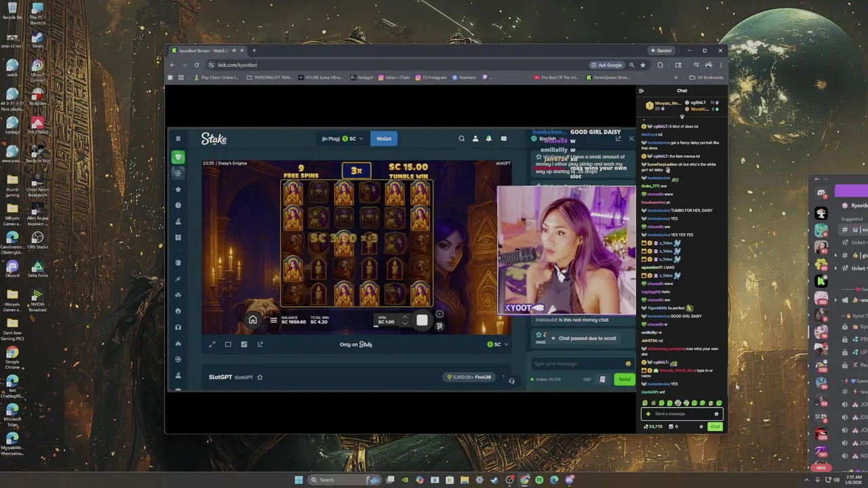
Task: Open a new Chrome tab
Action: coord(254,50)
